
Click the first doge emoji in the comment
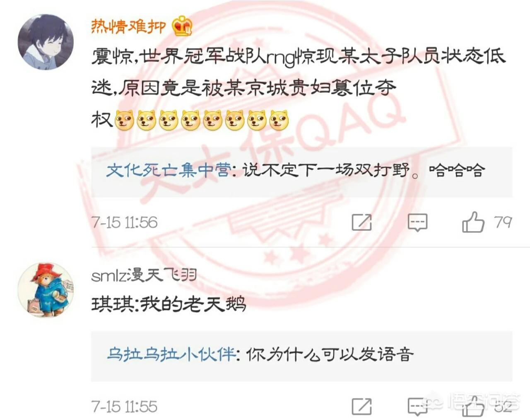124,121
